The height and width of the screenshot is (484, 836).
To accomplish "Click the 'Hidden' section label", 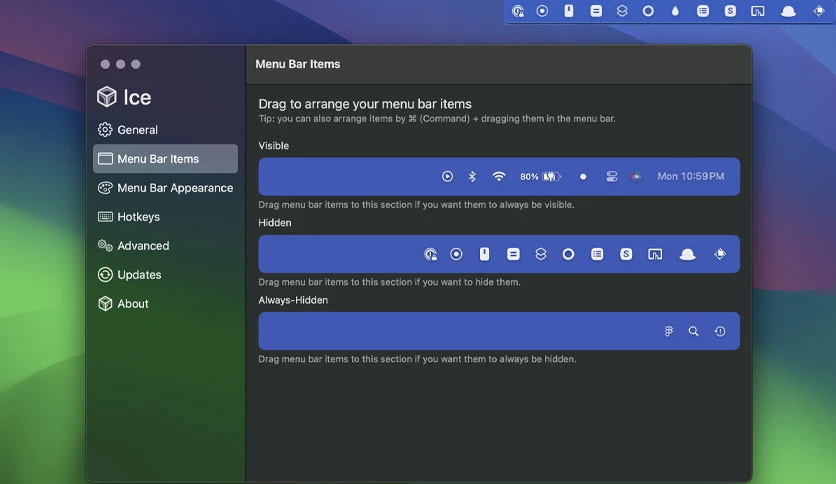I will pos(275,223).
